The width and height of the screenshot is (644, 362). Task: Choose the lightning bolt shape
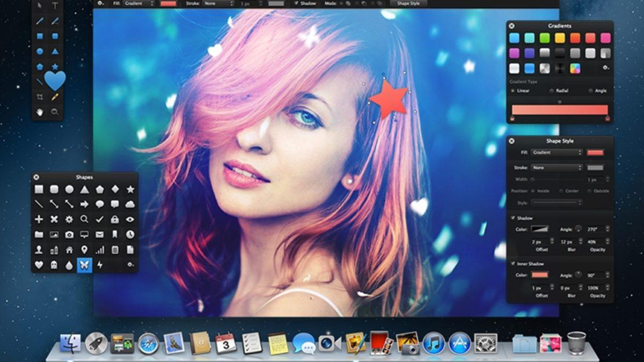[99, 265]
